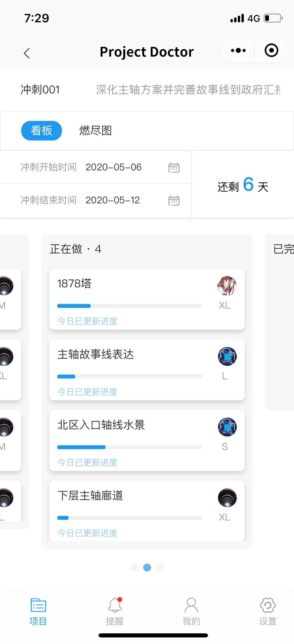Tap the 项目 project list icon
The width and height of the screenshot is (294, 644).
click(38, 605)
